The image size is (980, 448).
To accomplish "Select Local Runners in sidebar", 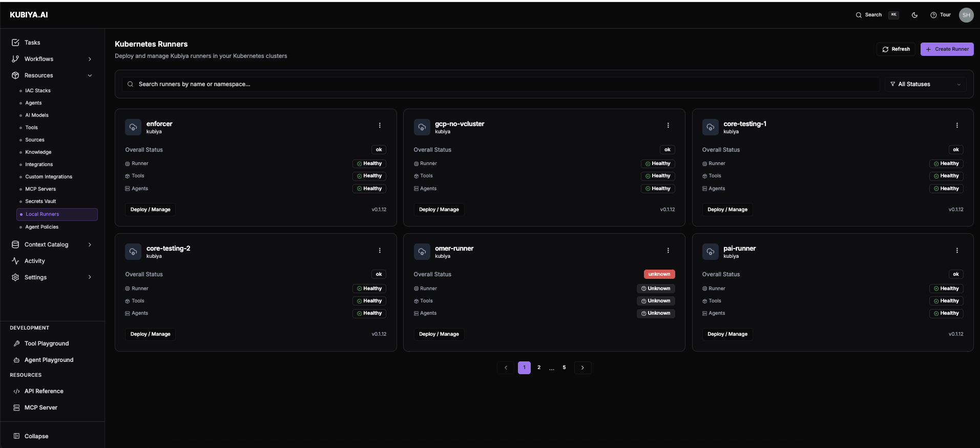I will [57, 214].
